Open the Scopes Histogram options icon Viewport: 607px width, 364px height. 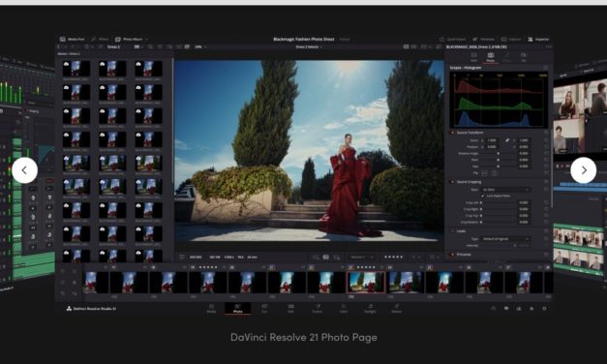[545, 68]
